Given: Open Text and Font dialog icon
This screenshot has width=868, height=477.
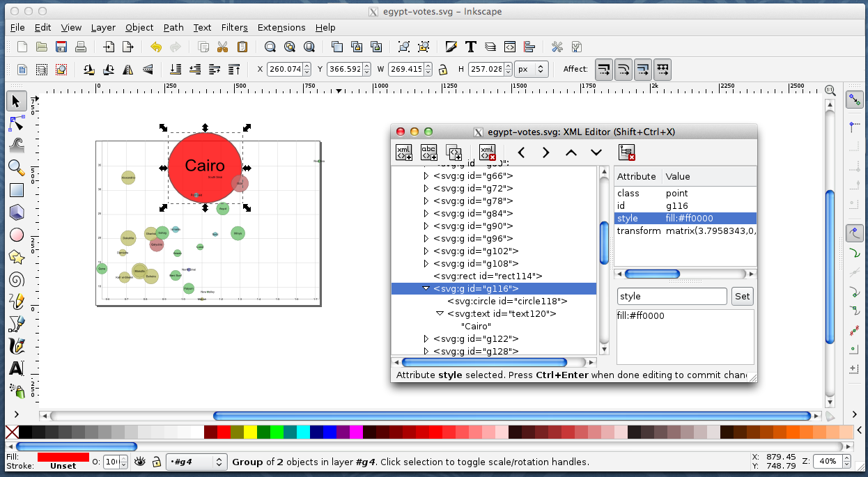Looking at the screenshot, I should tap(471, 47).
